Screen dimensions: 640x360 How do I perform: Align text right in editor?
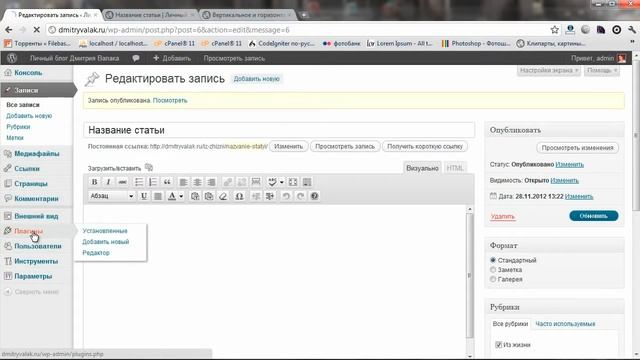tap(211, 182)
